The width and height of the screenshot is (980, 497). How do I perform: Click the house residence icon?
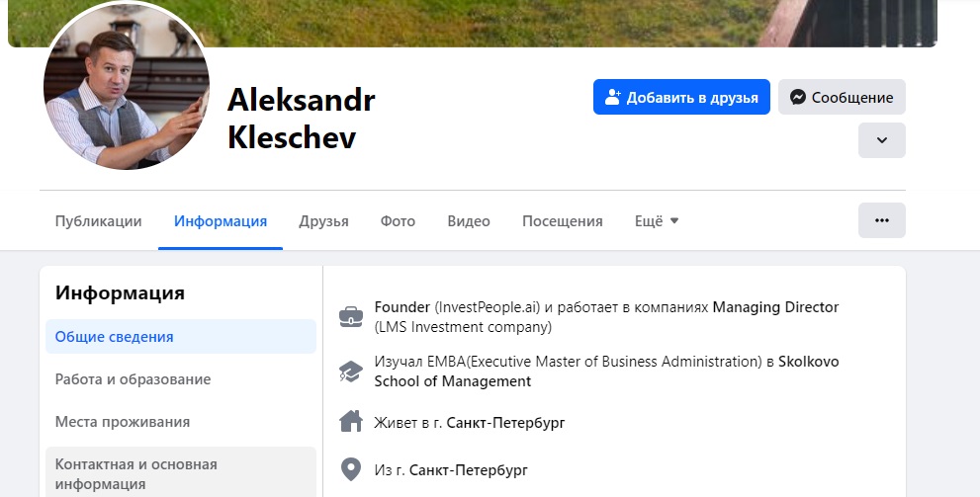(350, 422)
